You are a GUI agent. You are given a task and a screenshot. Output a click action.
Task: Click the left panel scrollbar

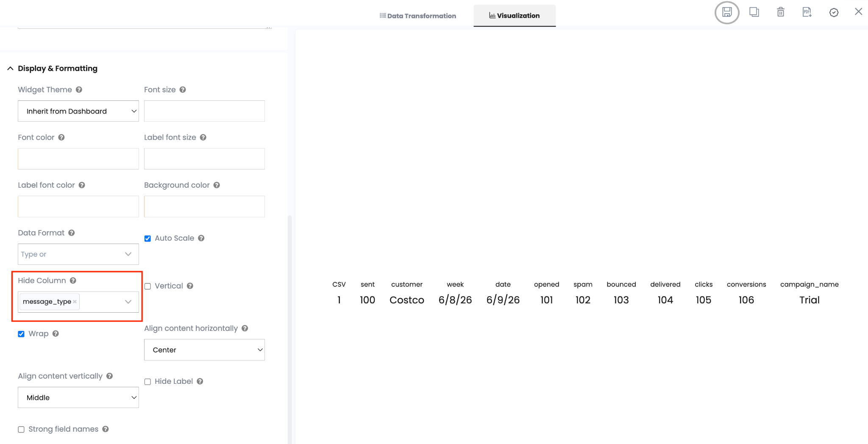(x=290, y=330)
